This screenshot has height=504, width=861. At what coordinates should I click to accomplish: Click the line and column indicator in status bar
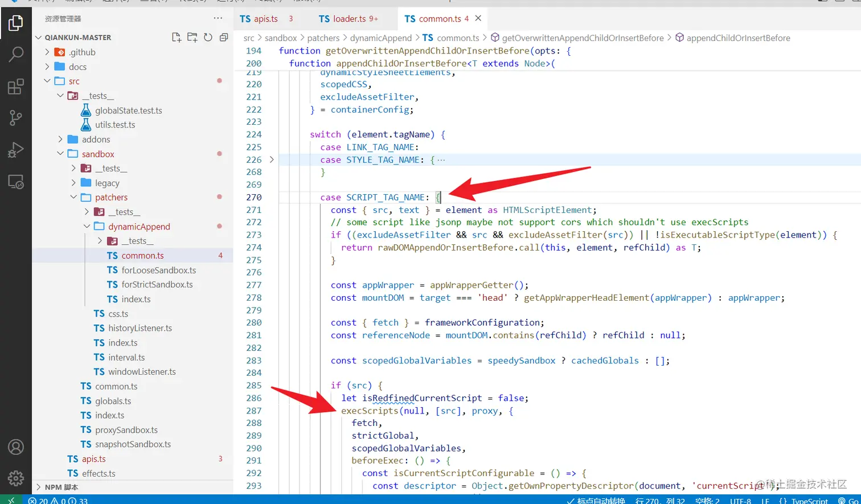tap(660, 501)
